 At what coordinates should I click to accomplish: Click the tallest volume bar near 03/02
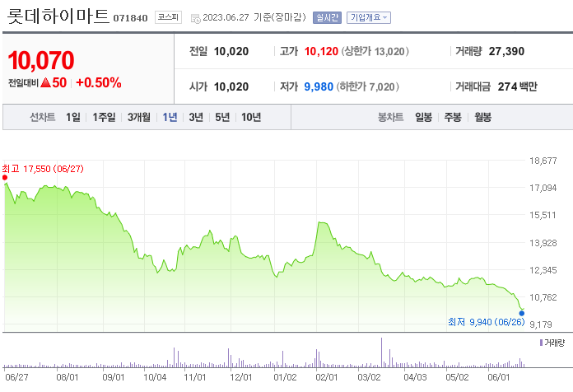point(381,352)
